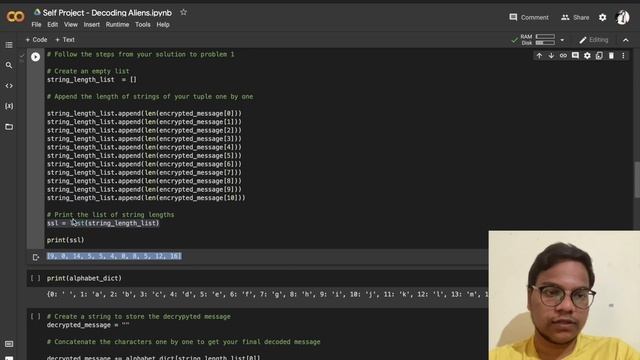
Task: Rename the notebook title field
Action: (x=107, y=13)
